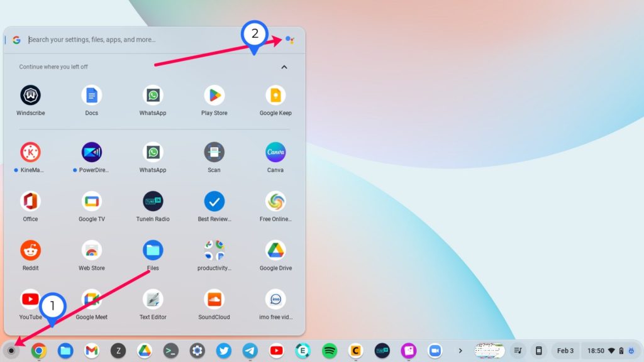Open the Play Store app
The height and width of the screenshot is (362, 644).
tap(214, 96)
